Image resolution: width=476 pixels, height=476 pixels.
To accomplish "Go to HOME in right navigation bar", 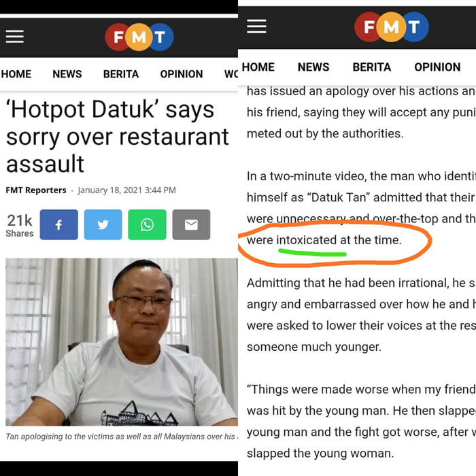I will [258, 67].
